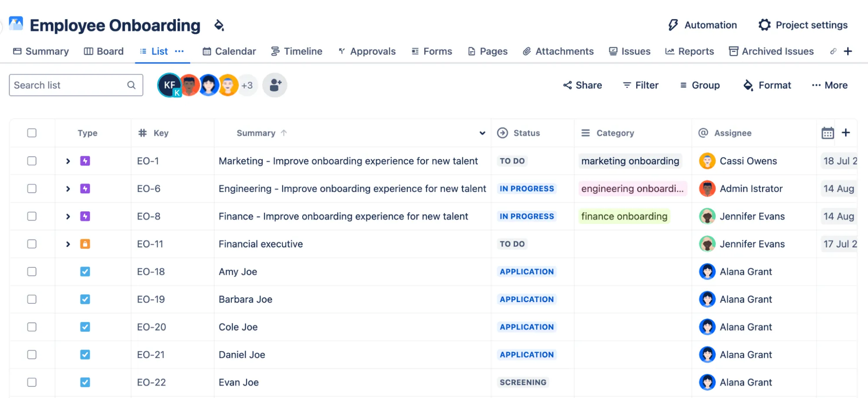Image resolution: width=868 pixels, height=398 pixels.
Task: Click the finance onboarding category label
Action: [x=624, y=216]
